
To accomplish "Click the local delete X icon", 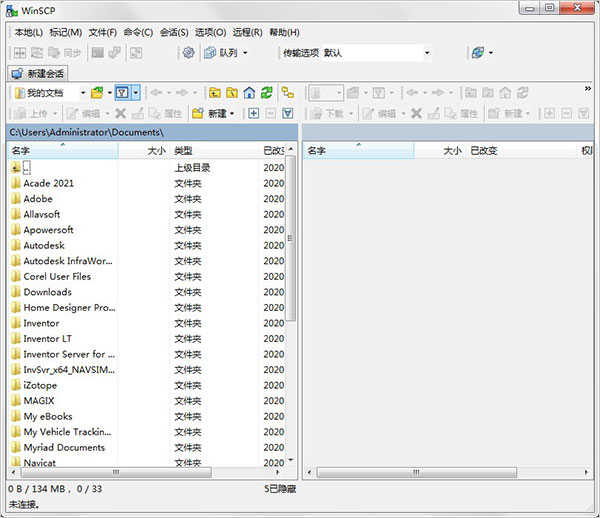I will (121, 113).
